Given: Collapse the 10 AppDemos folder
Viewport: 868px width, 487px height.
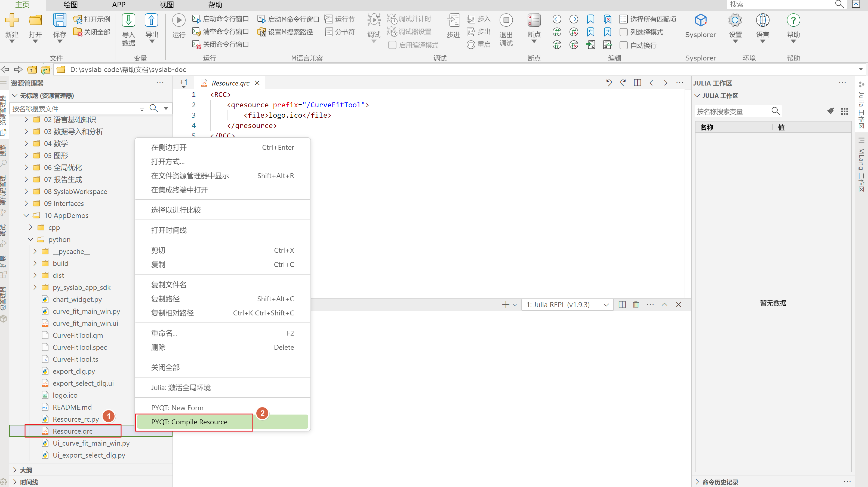Looking at the screenshot, I should [26, 215].
